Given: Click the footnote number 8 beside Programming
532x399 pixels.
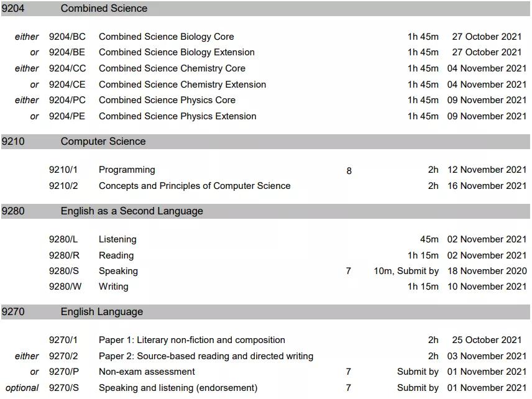Looking at the screenshot, I should tap(349, 171).
